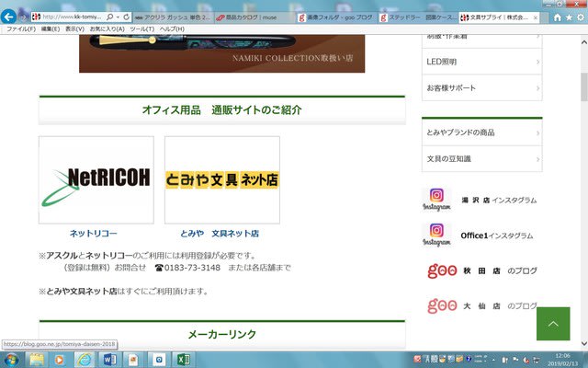
Task: Click goo logo for 秋田店 blog
Action: pos(442,270)
